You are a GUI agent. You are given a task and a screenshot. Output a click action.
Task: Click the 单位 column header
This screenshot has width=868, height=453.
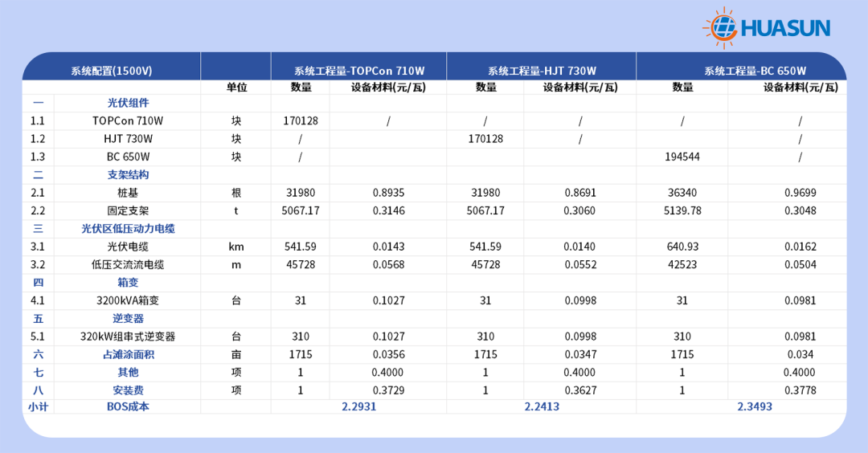tap(236, 88)
